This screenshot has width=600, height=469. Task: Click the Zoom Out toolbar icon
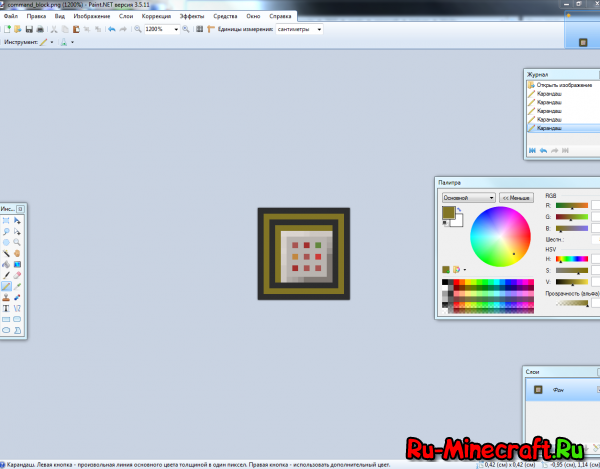pyautogui.click(x=138, y=29)
